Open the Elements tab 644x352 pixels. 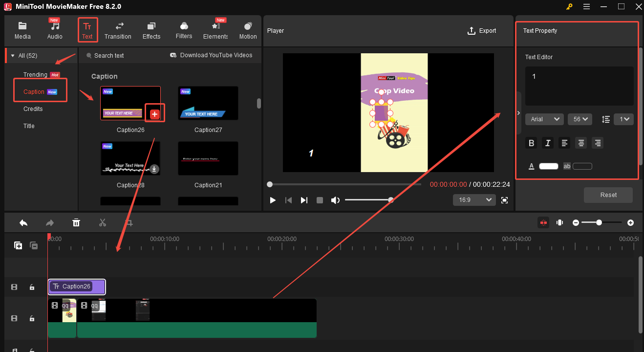[215, 30]
